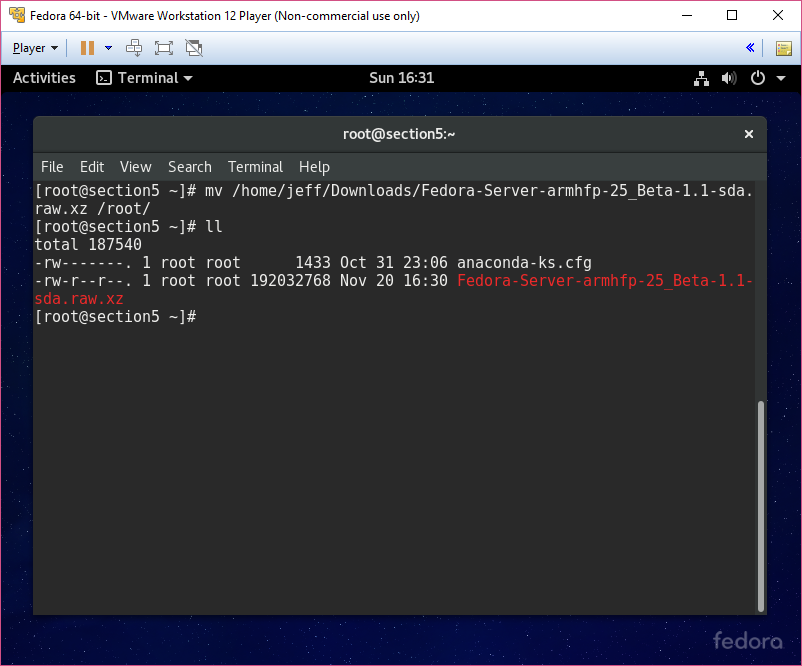Open the Edit menu in terminal
Viewport: 802px width, 666px height.
click(x=92, y=167)
